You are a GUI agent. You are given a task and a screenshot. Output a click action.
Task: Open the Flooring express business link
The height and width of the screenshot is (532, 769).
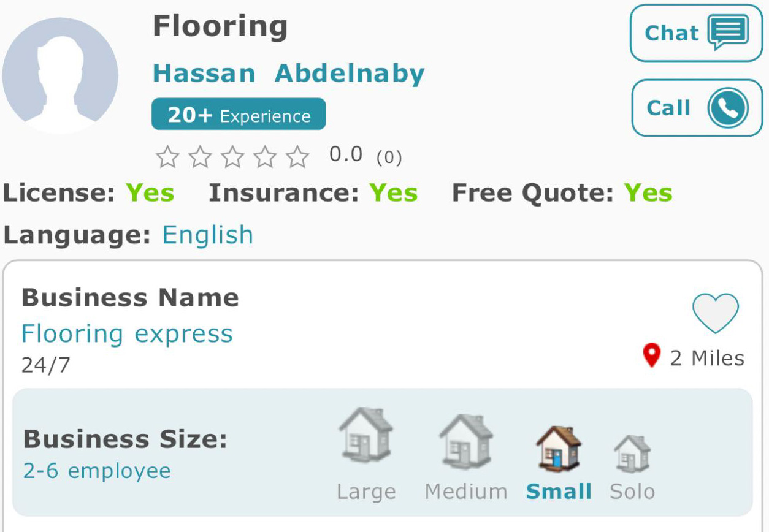[x=127, y=334]
